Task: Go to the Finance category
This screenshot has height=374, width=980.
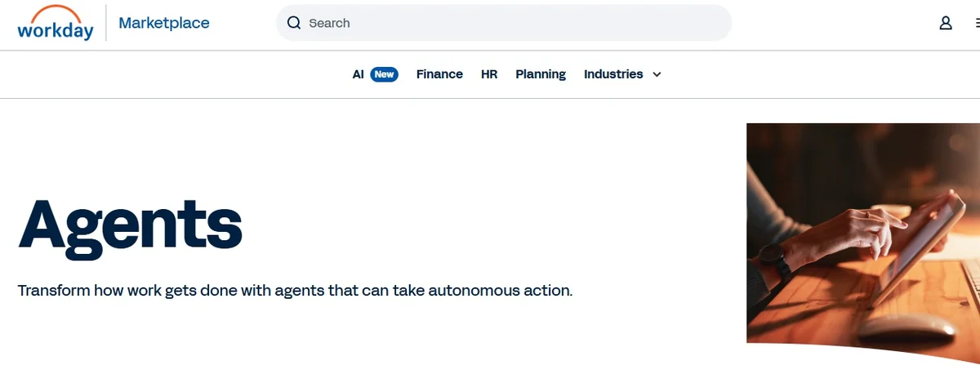Action: 439,74
